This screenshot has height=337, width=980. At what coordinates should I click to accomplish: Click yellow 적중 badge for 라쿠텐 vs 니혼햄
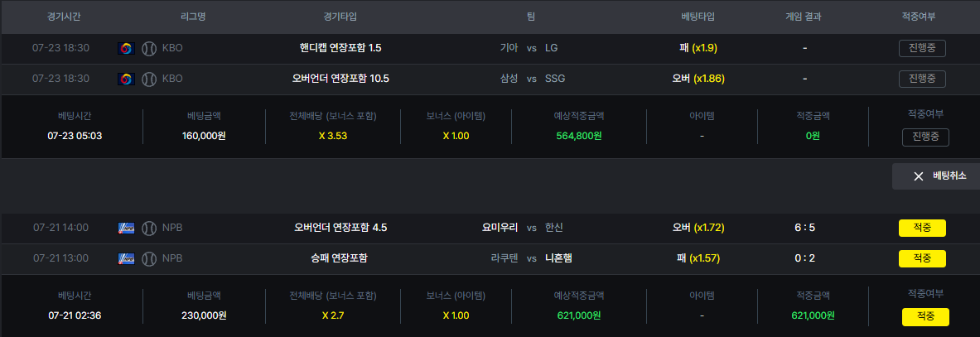(x=922, y=258)
